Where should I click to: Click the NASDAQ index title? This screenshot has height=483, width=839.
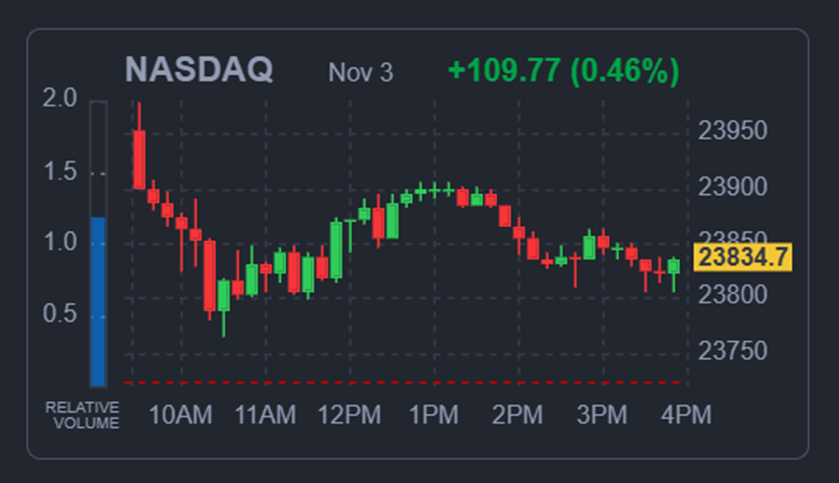pyautogui.click(x=198, y=71)
